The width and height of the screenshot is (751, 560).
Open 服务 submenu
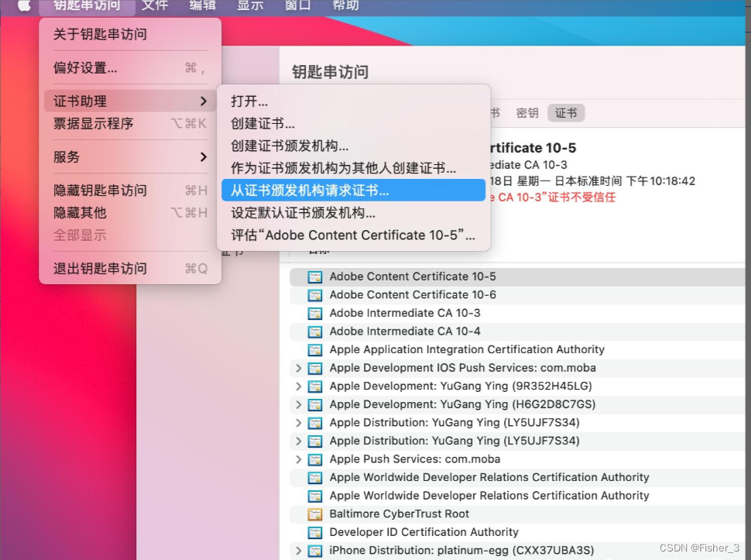click(130, 156)
